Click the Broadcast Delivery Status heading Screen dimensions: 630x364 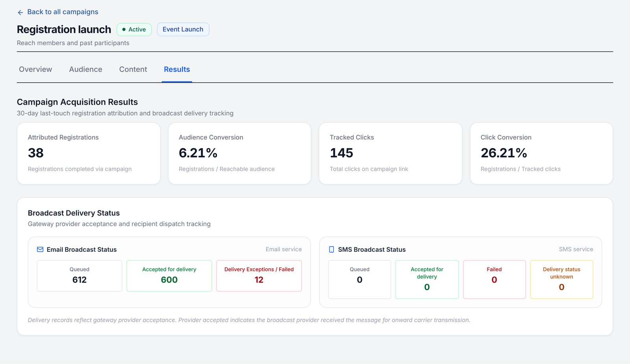tap(74, 213)
